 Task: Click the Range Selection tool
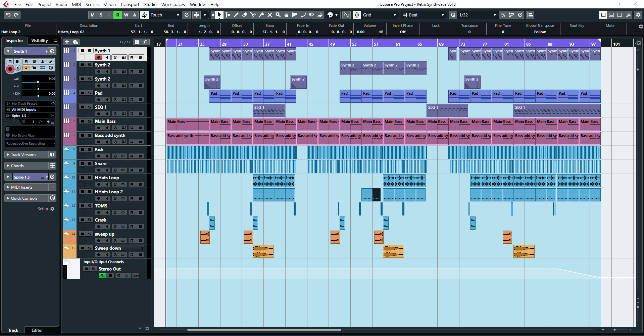point(228,15)
